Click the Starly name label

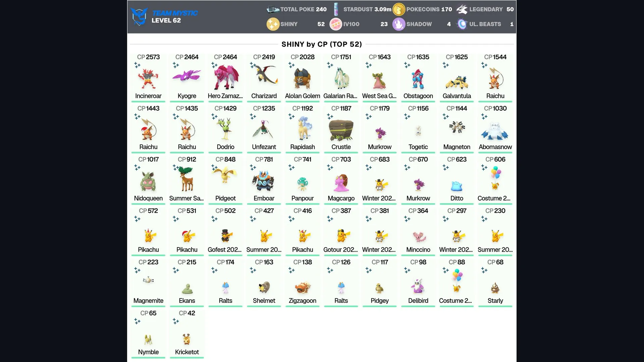[495, 301]
